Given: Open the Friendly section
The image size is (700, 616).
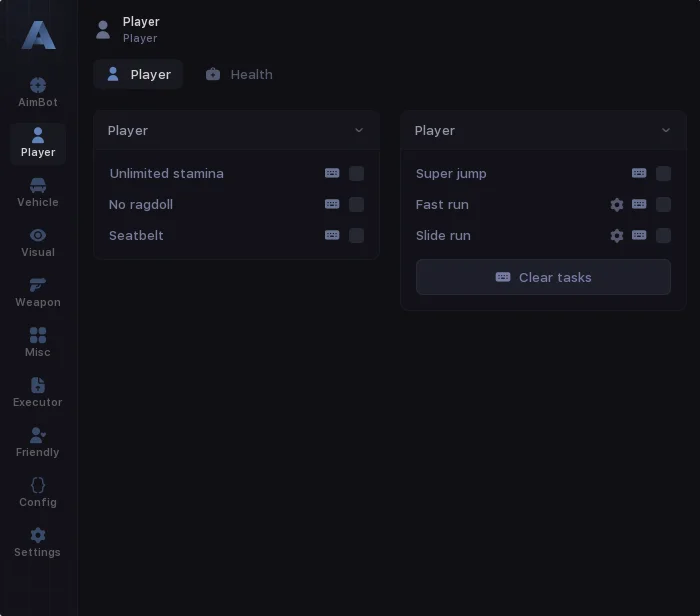Looking at the screenshot, I should click(38, 442).
